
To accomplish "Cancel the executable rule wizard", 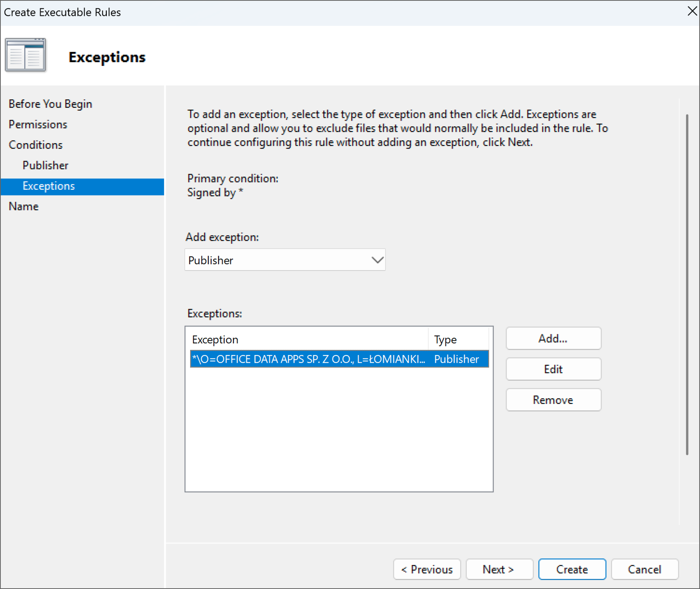I will (x=644, y=569).
